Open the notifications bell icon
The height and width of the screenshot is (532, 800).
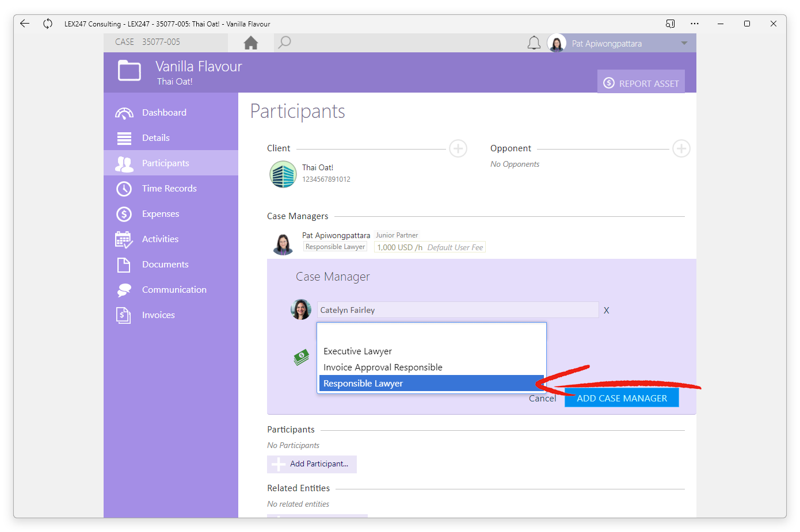click(534, 43)
